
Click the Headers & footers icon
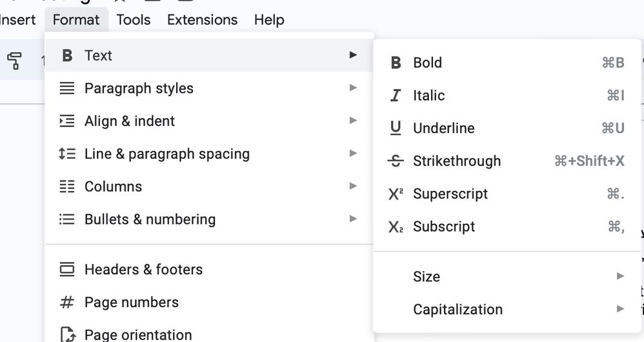tap(66, 270)
